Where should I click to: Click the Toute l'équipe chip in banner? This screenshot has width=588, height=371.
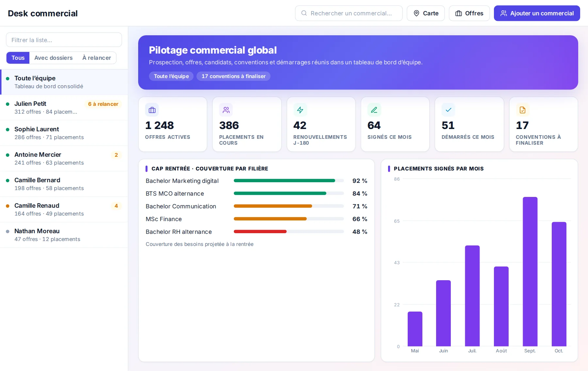[x=171, y=76]
